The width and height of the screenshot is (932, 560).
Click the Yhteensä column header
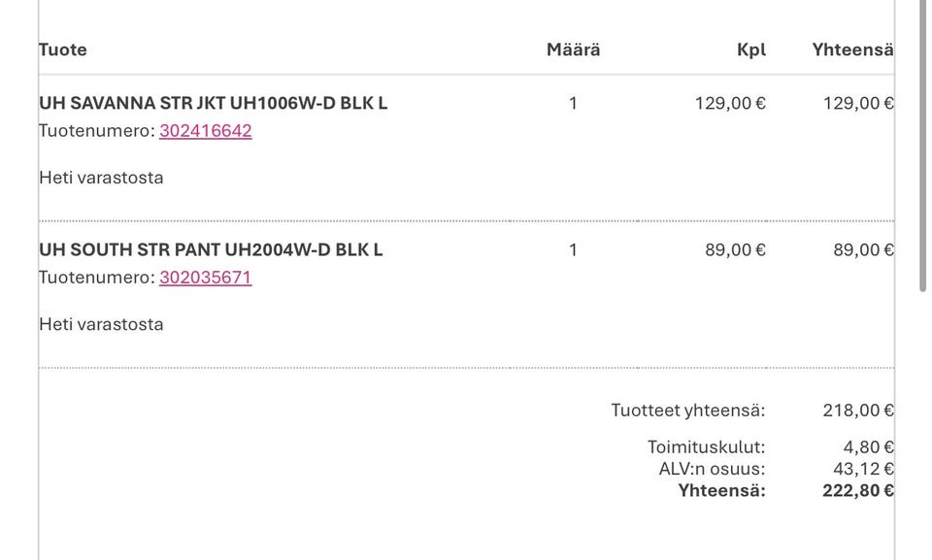tap(852, 49)
